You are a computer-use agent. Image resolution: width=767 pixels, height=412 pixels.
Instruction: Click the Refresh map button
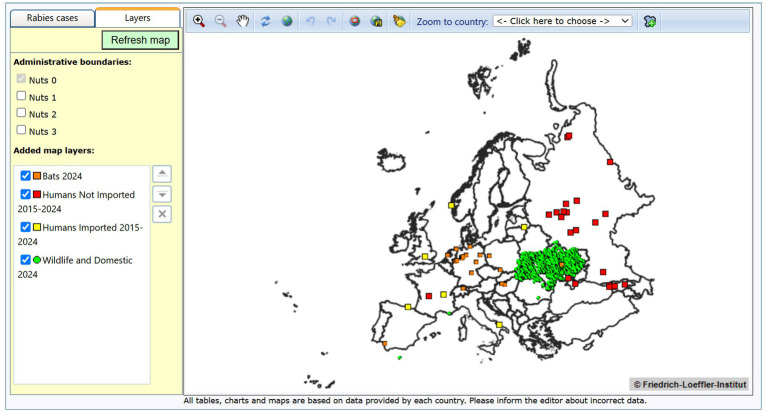[140, 40]
